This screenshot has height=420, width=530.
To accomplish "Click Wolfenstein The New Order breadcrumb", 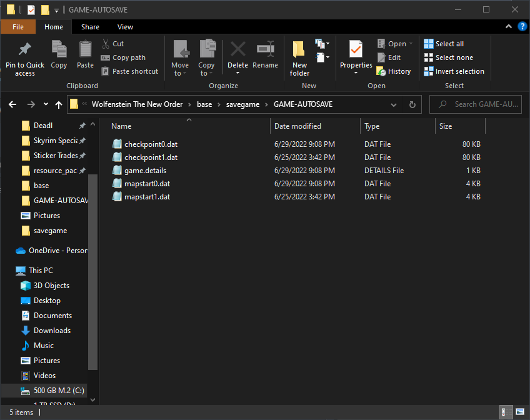I will coord(137,104).
